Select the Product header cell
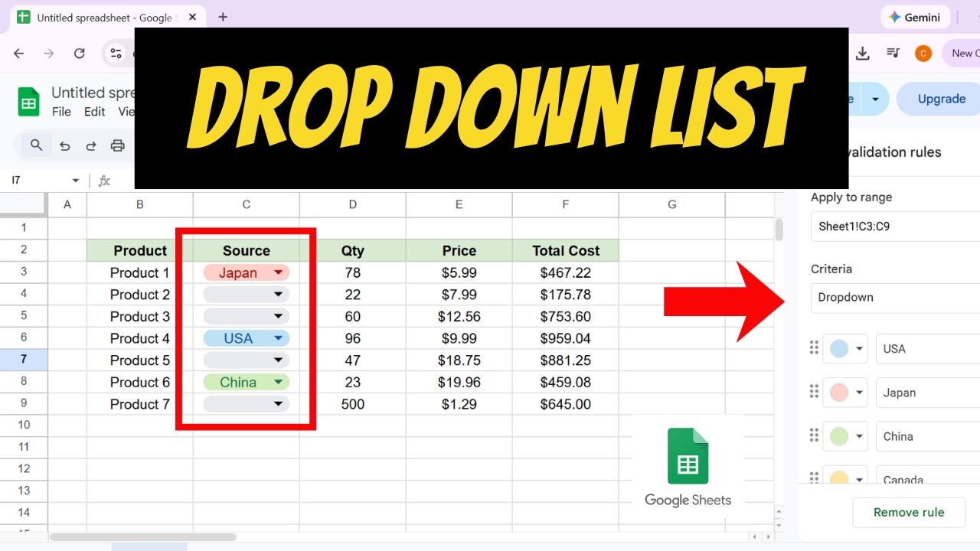 [140, 250]
